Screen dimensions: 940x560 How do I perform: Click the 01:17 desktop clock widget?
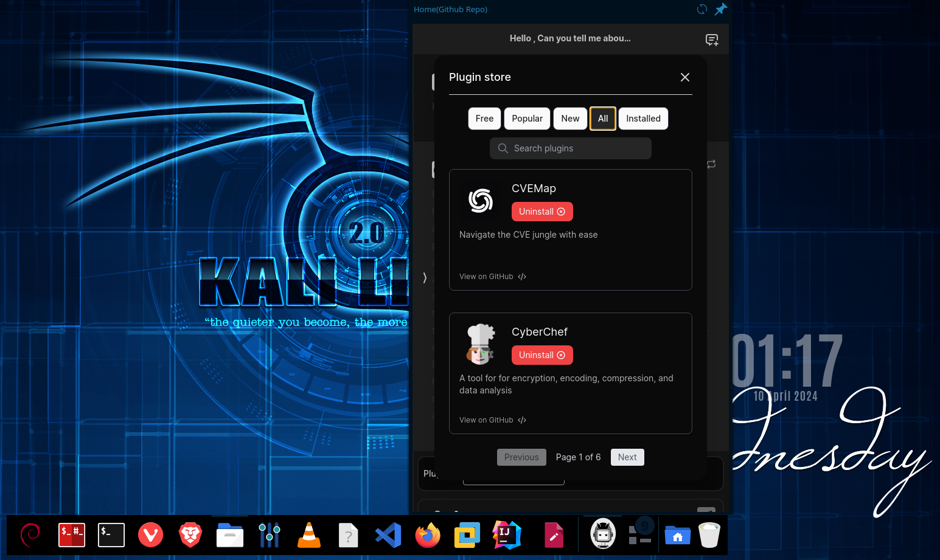(x=787, y=361)
